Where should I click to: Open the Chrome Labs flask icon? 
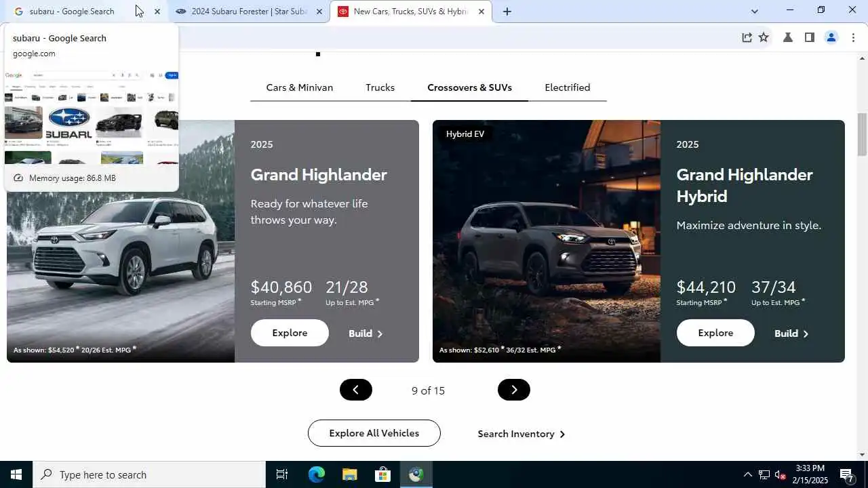point(787,37)
